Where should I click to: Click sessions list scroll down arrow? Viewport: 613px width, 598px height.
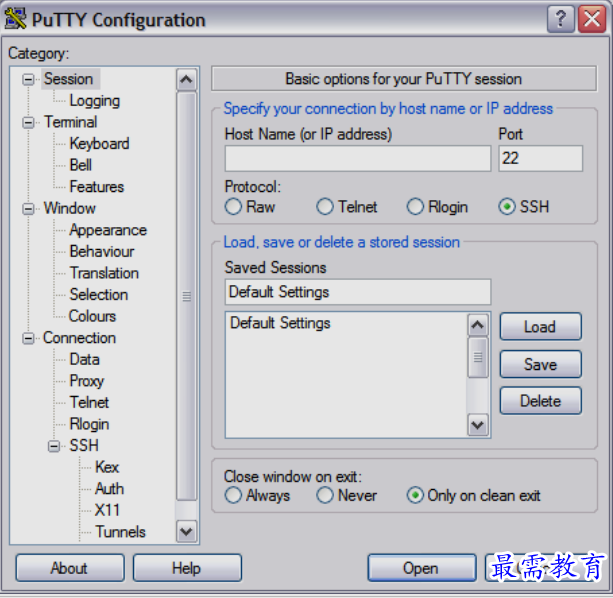[478, 425]
